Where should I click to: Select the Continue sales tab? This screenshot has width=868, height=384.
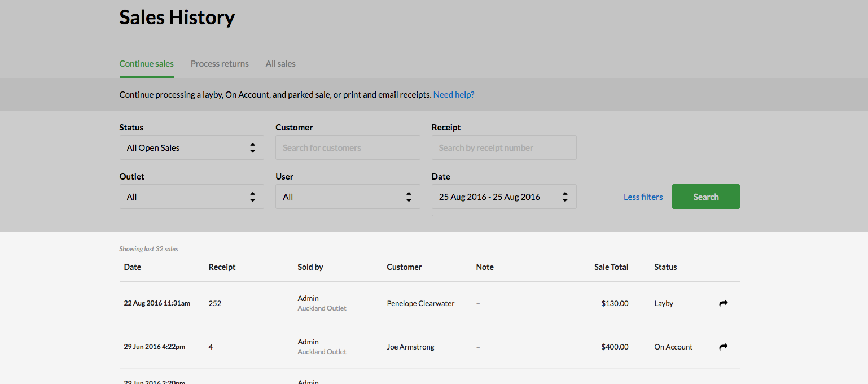coord(147,64)
